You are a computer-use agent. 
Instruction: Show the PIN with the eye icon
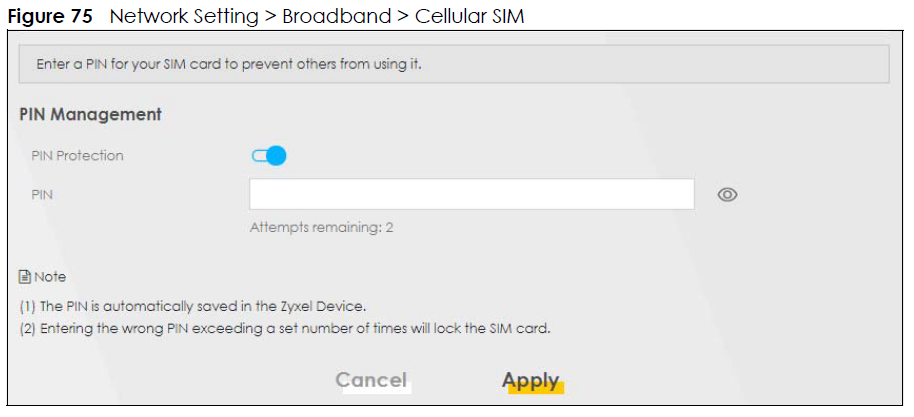coord(727,195)
